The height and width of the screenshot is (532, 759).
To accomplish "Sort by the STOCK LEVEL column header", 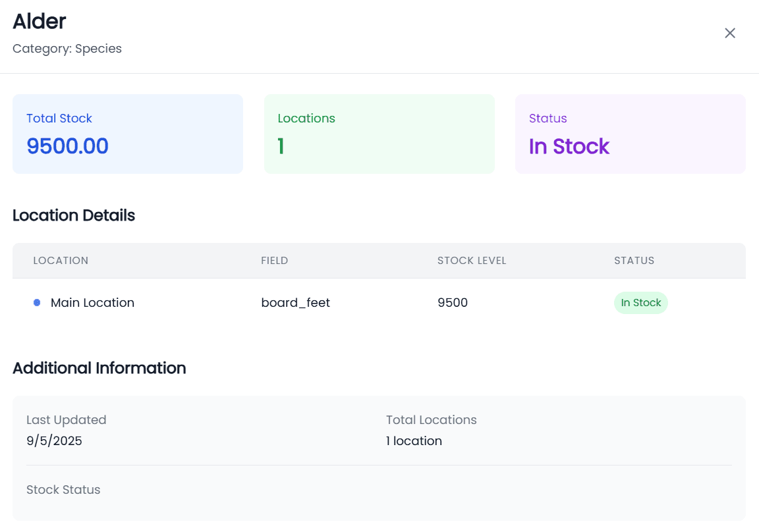I will tap(472, 260).
